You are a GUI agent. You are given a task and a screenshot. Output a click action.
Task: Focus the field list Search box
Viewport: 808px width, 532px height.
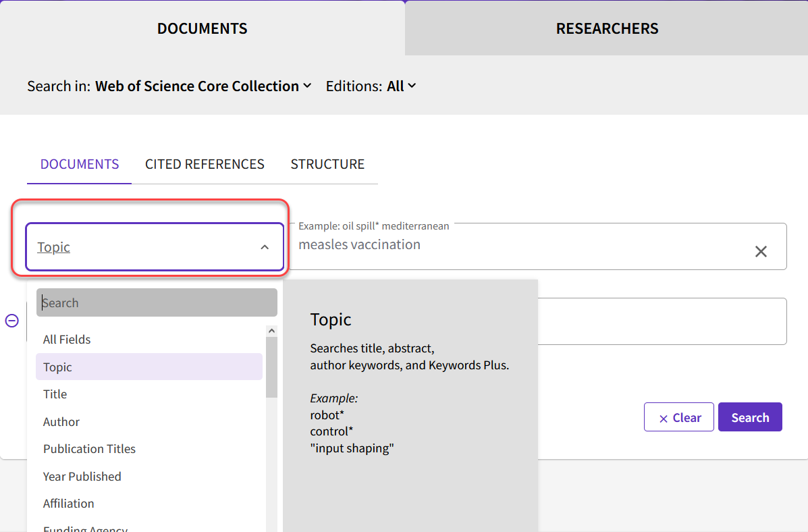point(157,302)
